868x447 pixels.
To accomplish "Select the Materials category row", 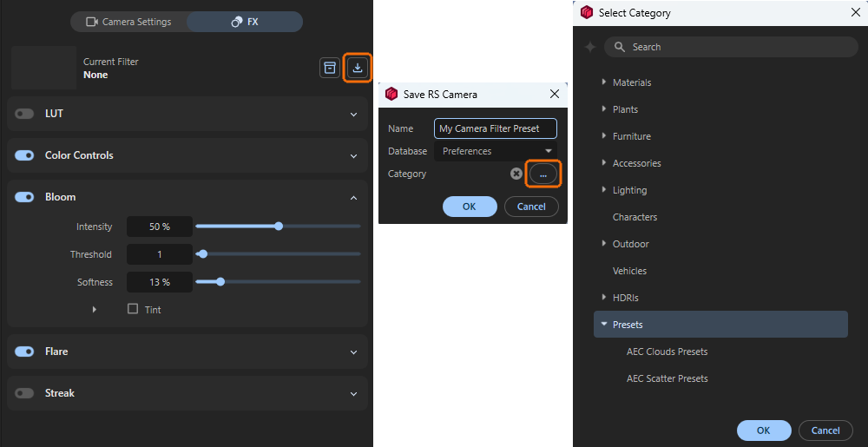I will (x=720, y=82).
